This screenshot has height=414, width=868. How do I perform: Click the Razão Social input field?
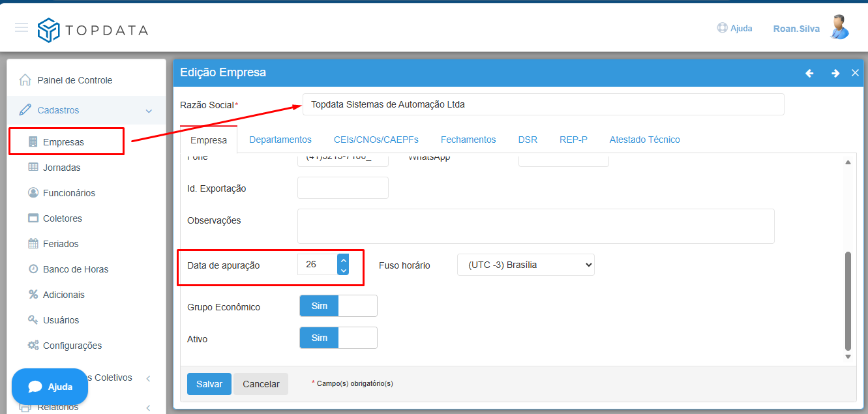(x=543, y=104)
